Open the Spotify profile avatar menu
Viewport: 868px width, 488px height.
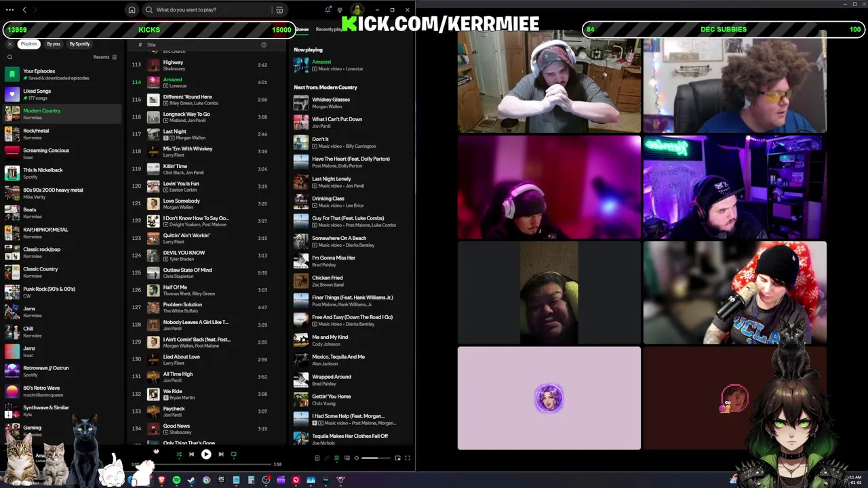(x=356, y=9)
